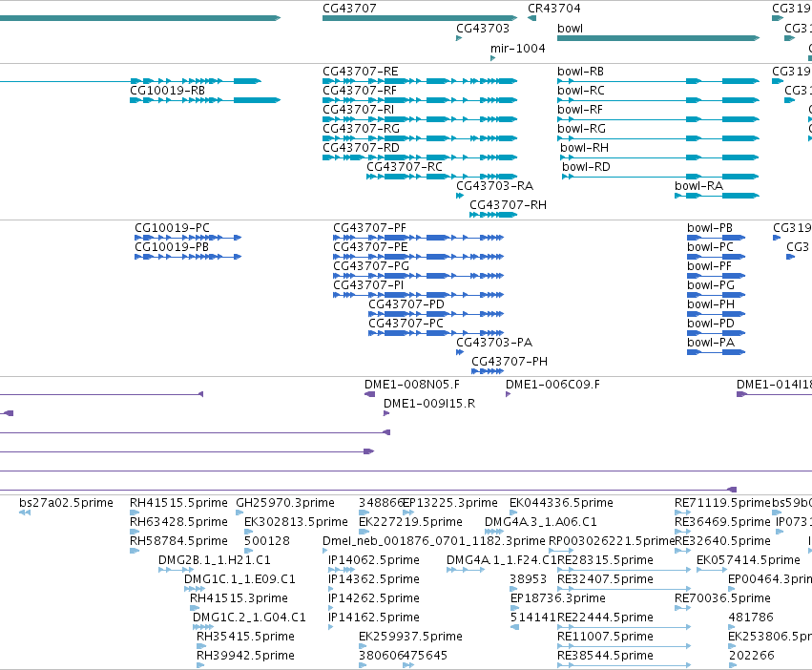Select the CG43707-RE transcript label
Viewport: 812px width, 670px height.
[x=361, y=72]
